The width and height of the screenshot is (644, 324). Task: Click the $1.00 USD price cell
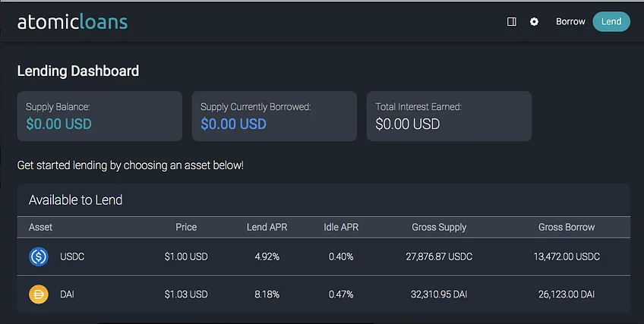point(186,256)
